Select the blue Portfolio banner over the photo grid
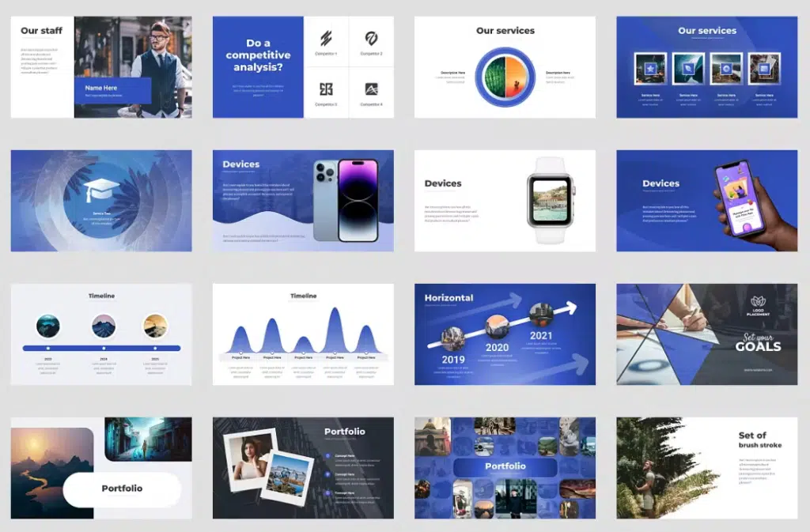810x532 pixels. [504, 466]
